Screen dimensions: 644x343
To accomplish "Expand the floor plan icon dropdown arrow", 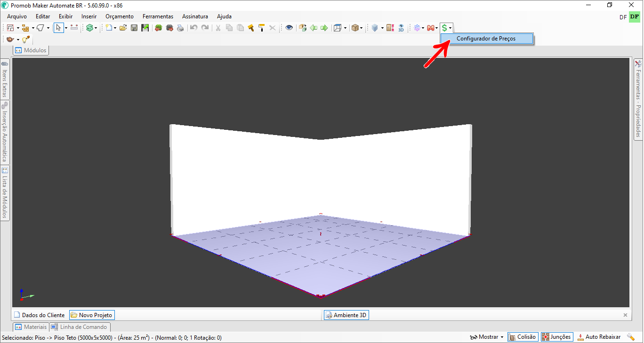I will pyautogui.click(x=18, y=28).
